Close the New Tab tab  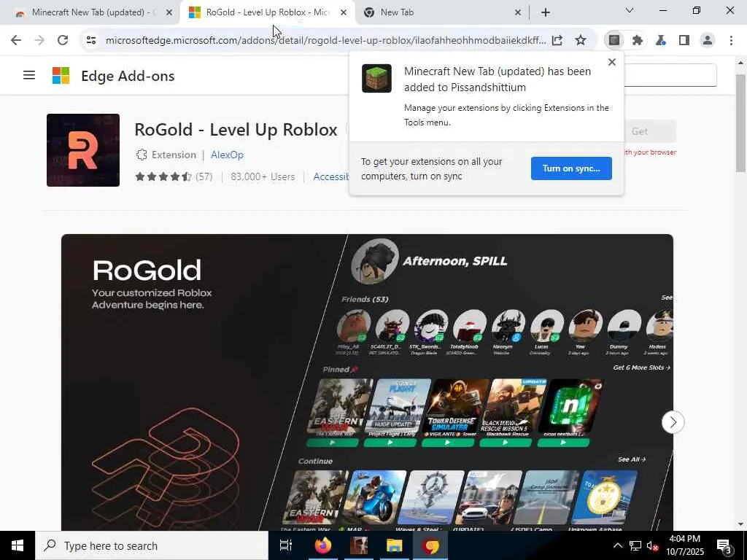pos(518,12)
